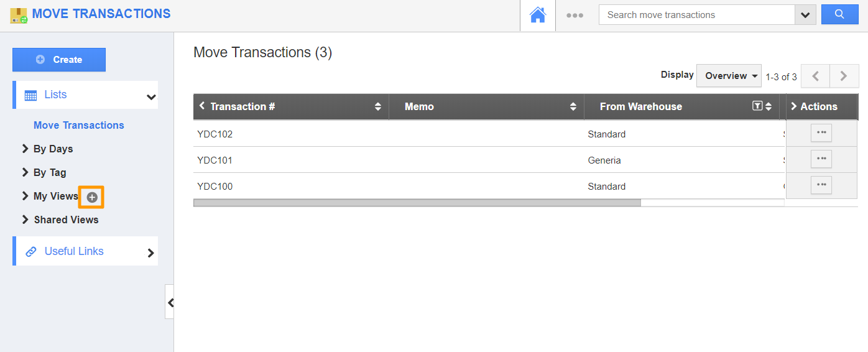Screen dimensions: 868x352
Task: Open the three-dots more apps menu
Action: 575,16
